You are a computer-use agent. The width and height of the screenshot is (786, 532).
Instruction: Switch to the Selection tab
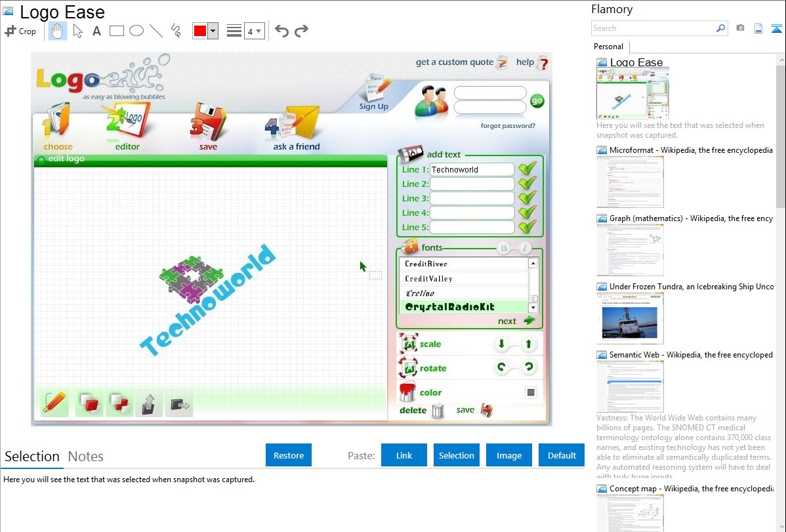pos(32,457)
